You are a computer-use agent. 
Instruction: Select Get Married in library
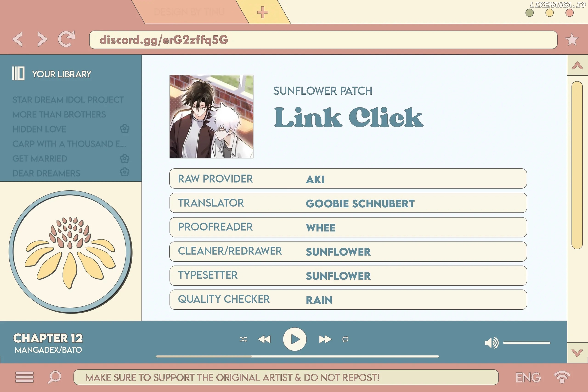click(40, 159)
